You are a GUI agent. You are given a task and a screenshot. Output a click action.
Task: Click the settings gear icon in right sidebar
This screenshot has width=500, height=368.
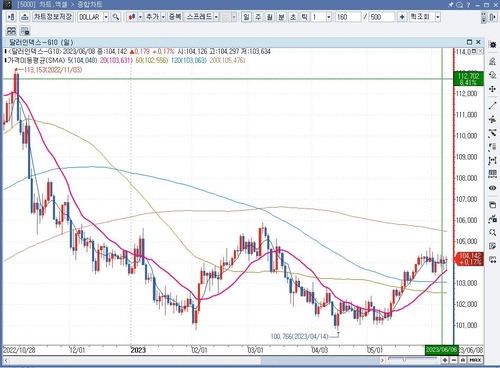coord(492,45)
